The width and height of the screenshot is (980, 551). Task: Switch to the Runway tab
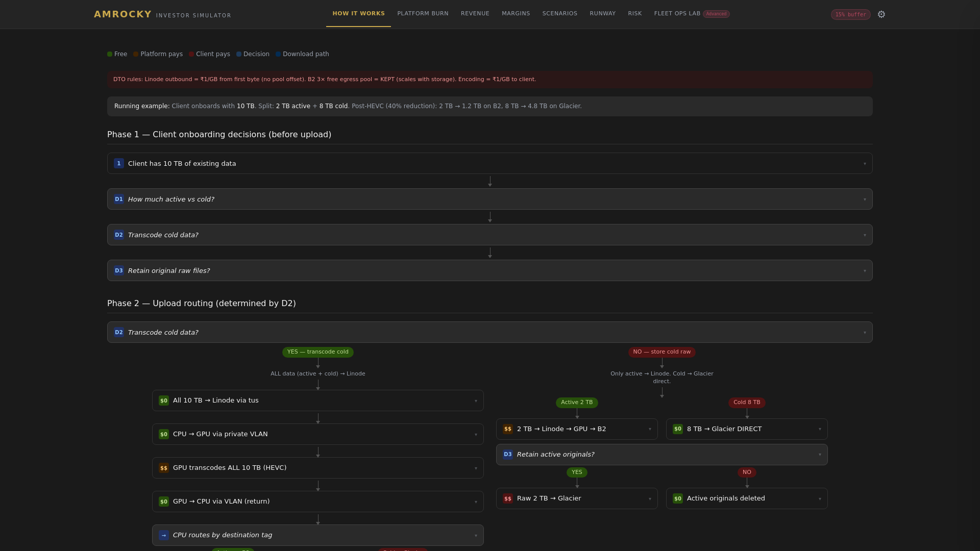coord(602,13)
